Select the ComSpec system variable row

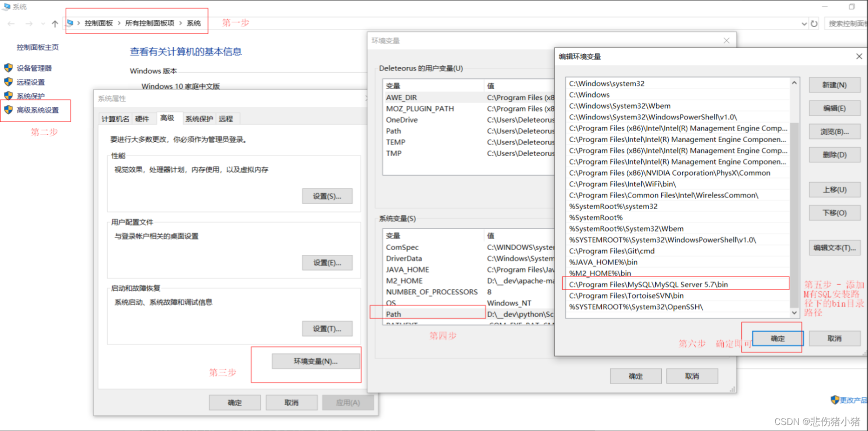click(x=469, y=247)
